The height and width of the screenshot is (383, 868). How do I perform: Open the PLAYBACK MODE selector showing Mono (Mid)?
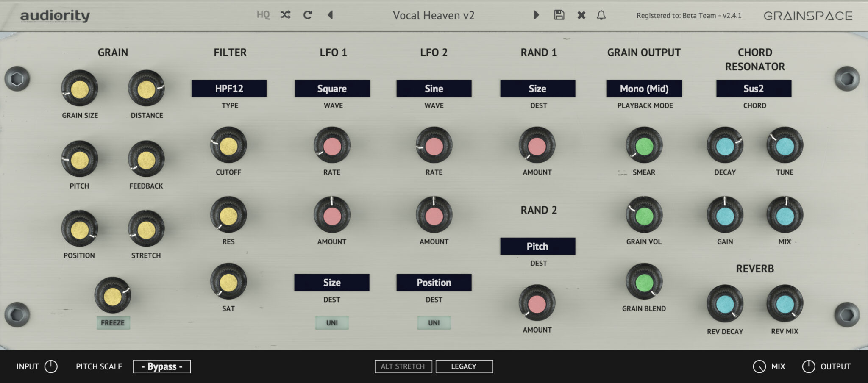(x=643, y=89)
